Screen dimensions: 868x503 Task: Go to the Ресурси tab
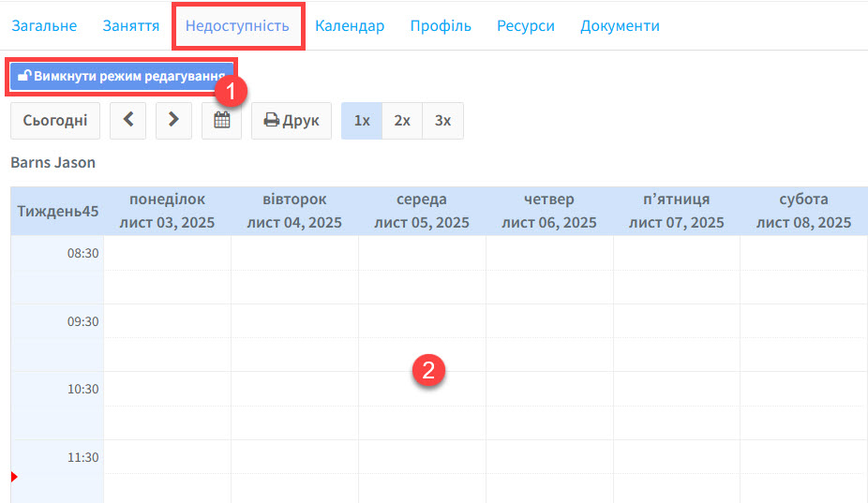tap(526, 25)
